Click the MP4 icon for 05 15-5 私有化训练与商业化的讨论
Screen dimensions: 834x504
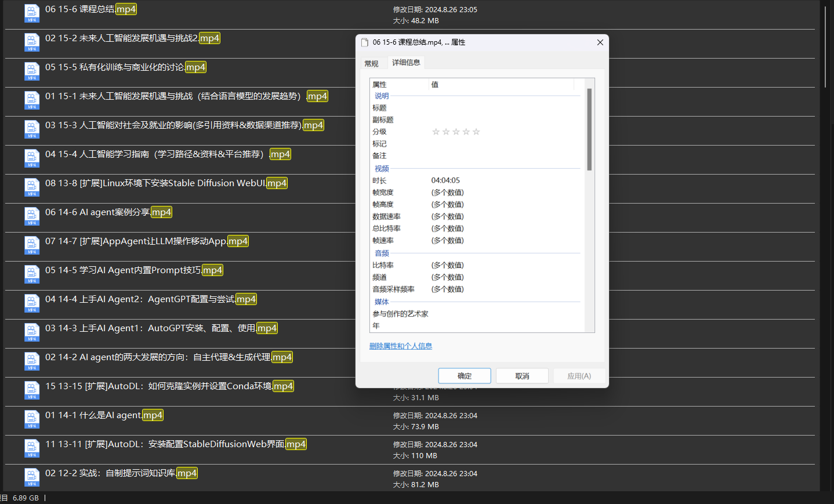pyautogui.click(x=32, y=72)
